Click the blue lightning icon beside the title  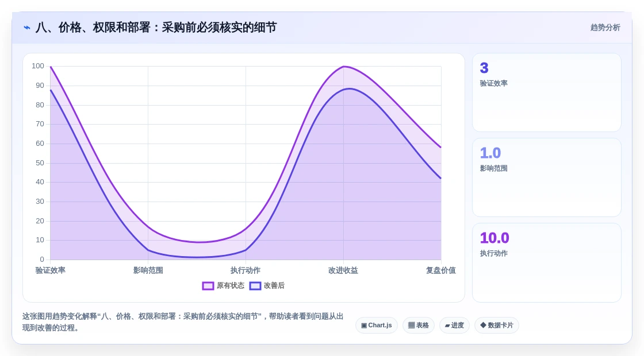(26, 28)
